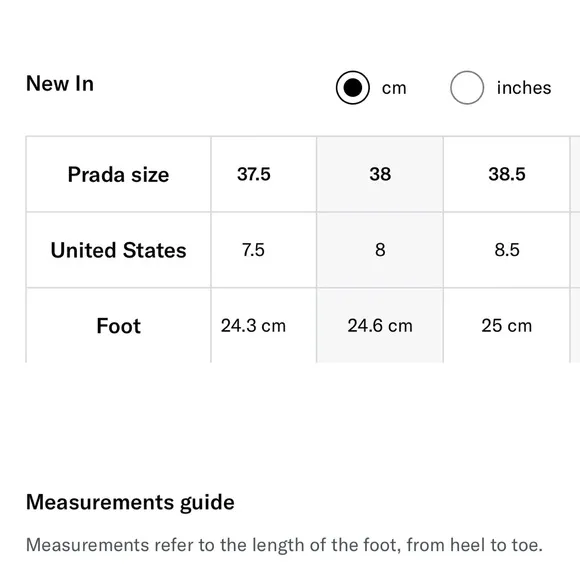The image size is (580, 580).
Task: Click the New In heading
Action: point(60,83)
